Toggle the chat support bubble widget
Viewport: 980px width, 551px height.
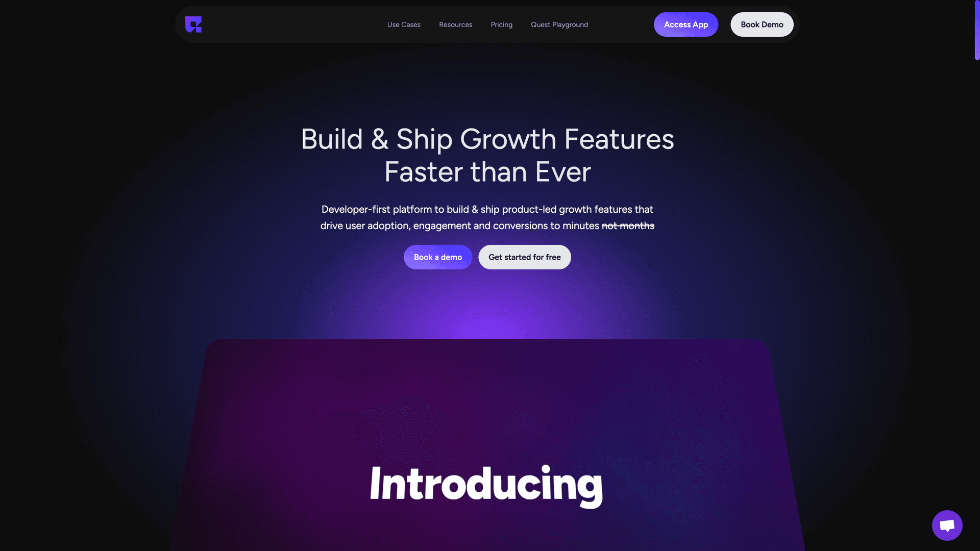pyautogui.click(x=947, y=525)
